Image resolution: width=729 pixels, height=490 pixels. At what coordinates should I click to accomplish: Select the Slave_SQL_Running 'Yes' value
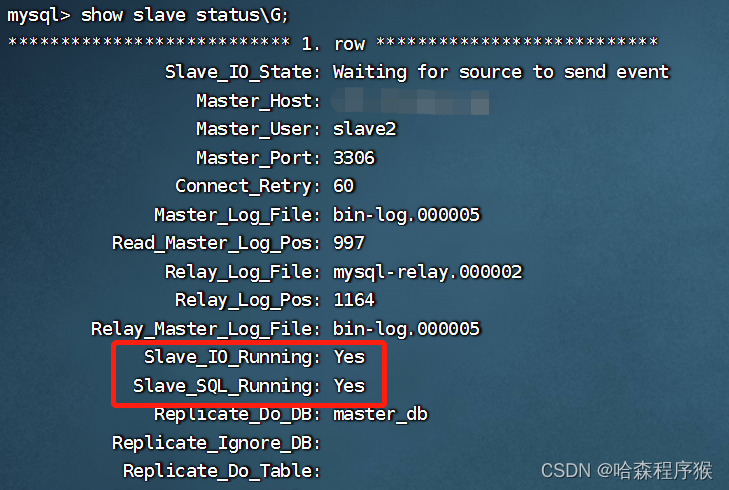[350, 386]
